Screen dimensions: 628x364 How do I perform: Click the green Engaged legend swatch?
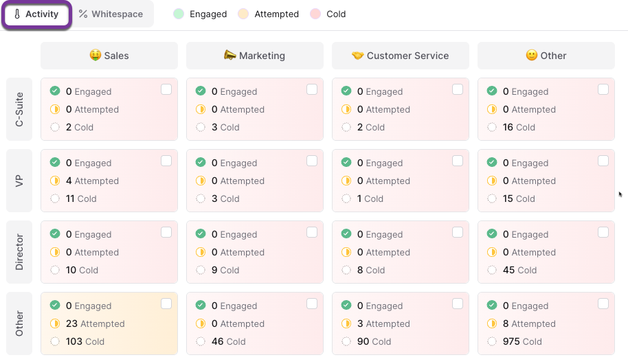tap(179, 14)
